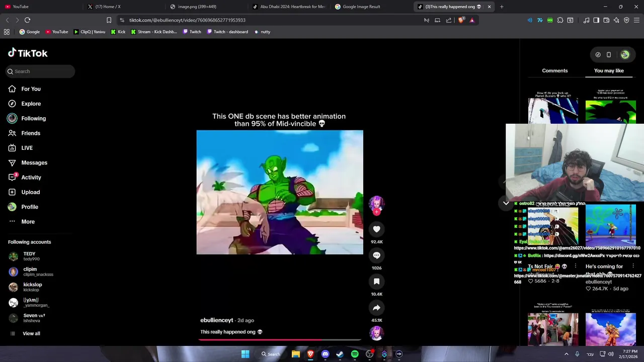Viewport: 644px width, 362px height.
Task: Switch to Home / X browser tab
Action: click(x=123, y=7)
